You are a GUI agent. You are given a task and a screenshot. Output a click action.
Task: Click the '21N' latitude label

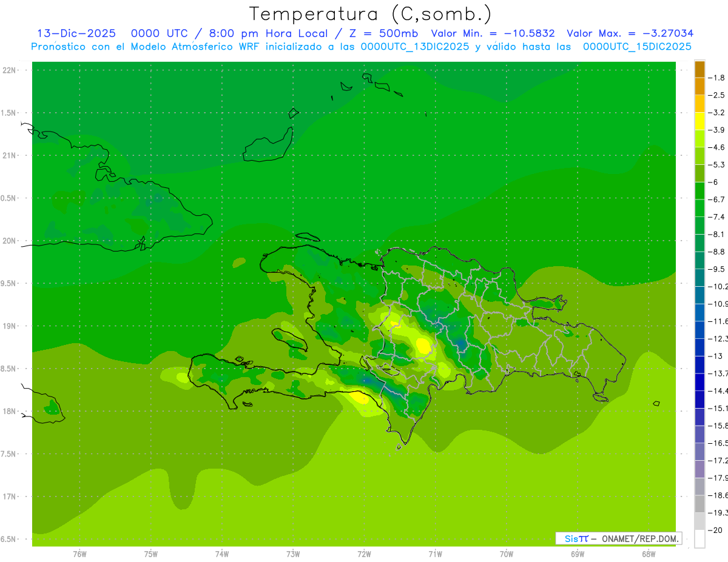(9, 155)
